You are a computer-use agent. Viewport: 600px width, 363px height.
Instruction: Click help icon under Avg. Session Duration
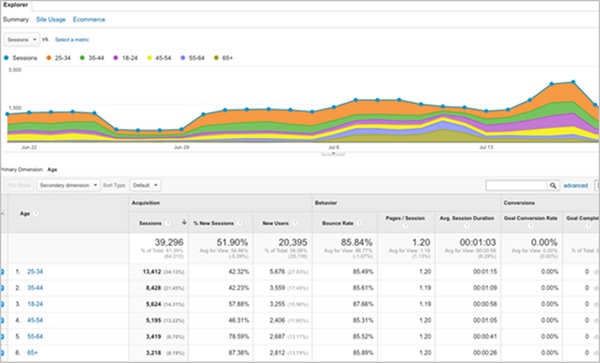pos(467,226)
